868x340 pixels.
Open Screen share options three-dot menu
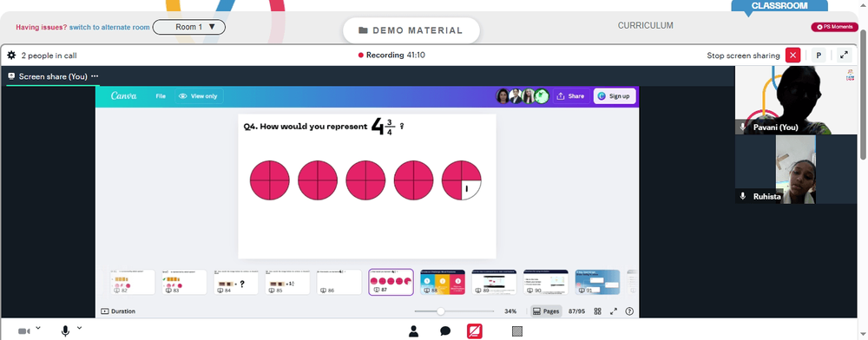95,76
